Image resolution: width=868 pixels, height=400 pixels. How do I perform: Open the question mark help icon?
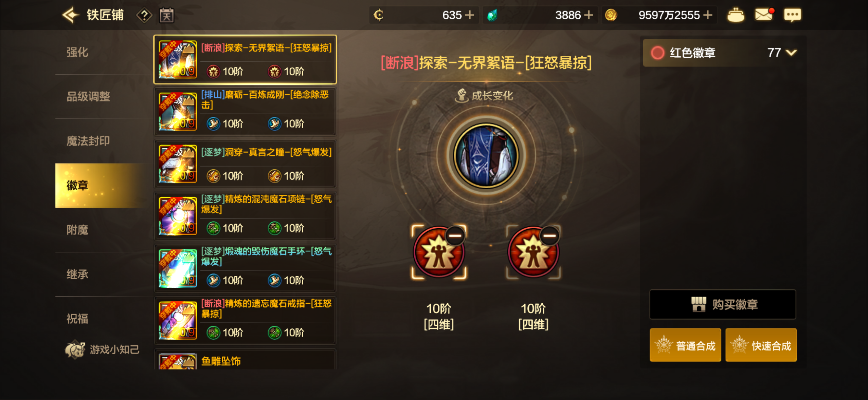(144, 15)
